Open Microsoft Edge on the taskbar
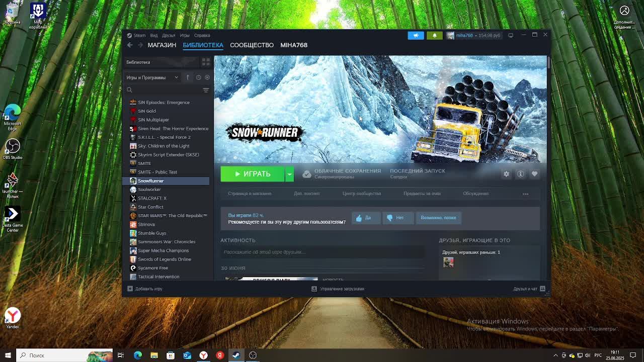This screenshot has width=644, height=362. point(137,355)
